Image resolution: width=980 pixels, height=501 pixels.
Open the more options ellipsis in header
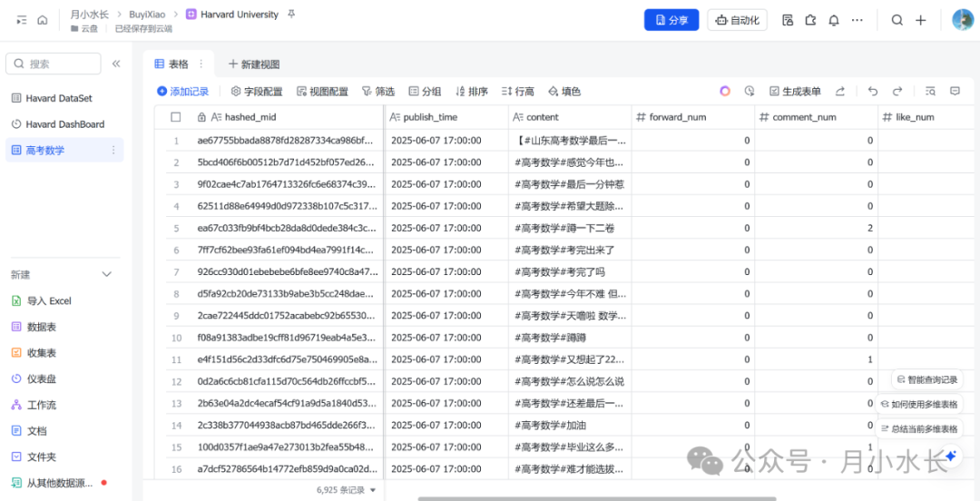[857, 20]
